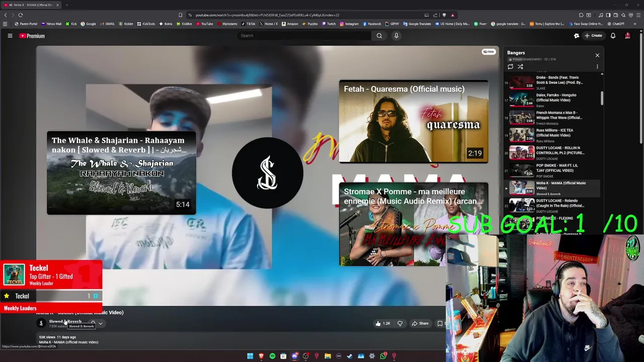Open TikTok bookmark
The width and height of the screenshot is (644, 362).
[x=248, y=24]
